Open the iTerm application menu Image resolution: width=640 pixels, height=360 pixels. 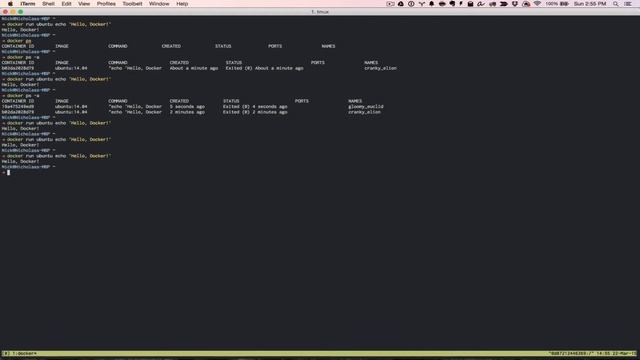(x=28, y=4)
